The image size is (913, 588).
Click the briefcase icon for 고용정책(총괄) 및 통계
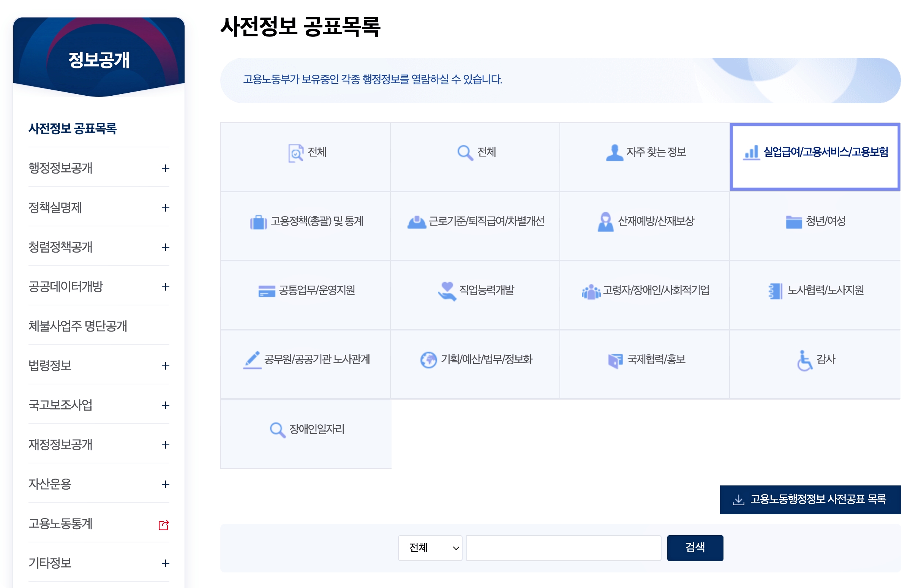click(x=258, y=222)
